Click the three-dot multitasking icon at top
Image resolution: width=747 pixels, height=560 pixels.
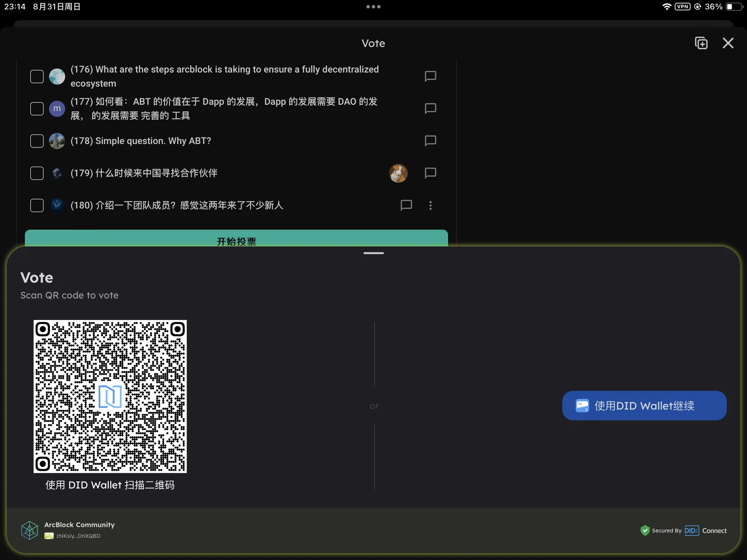373,7
